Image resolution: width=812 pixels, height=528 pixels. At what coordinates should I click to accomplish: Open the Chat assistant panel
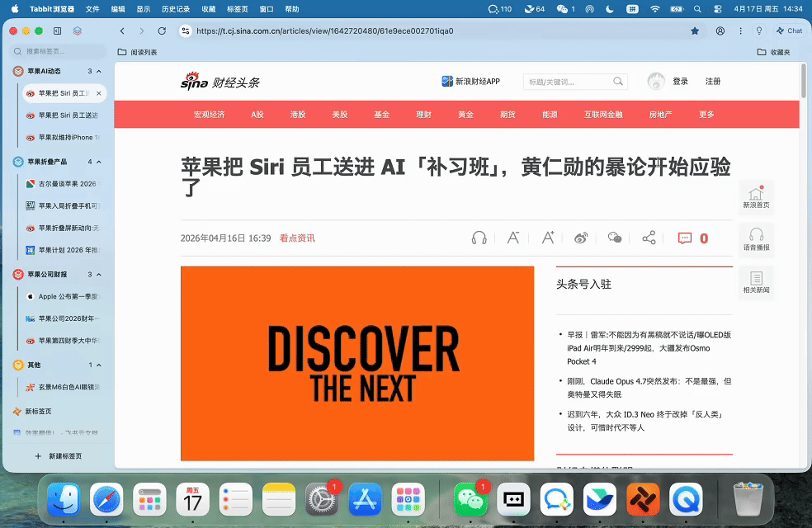pyautogui.click(x=789, y=31)
